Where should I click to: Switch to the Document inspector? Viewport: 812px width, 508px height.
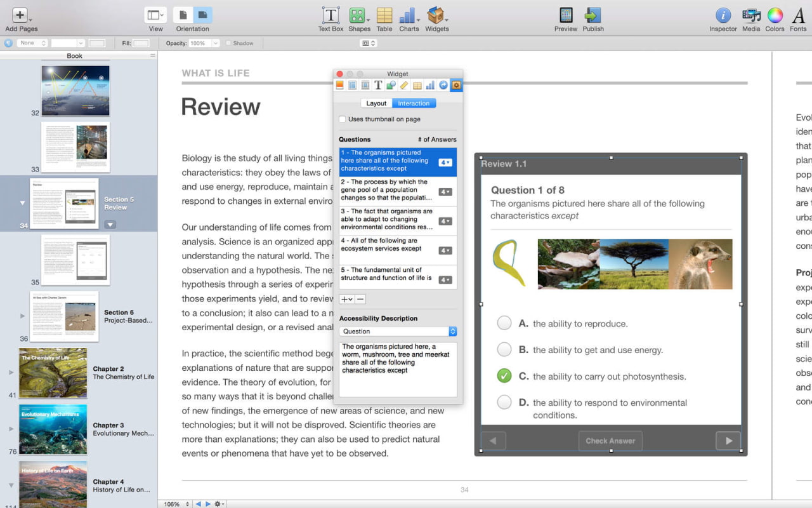[339, 84]
